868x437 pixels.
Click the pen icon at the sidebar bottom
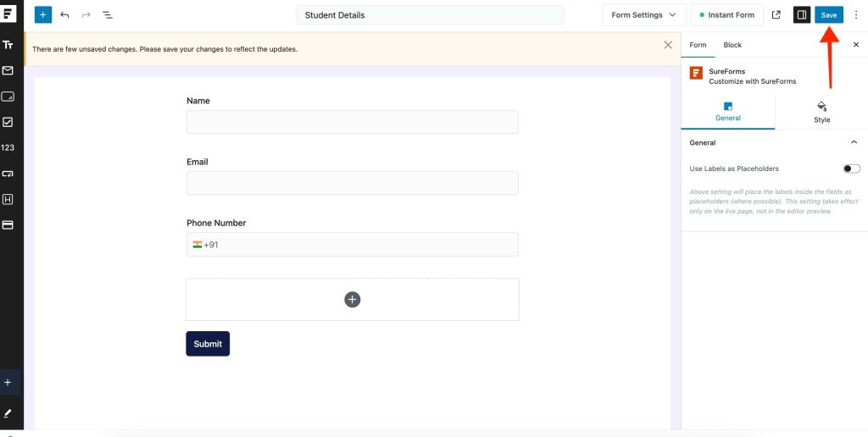8,413
